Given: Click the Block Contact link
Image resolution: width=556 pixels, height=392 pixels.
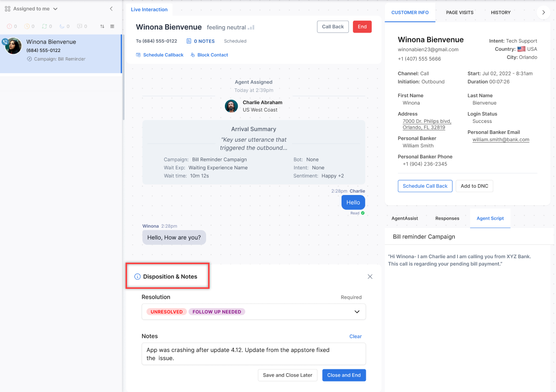Looking at the screenshot, I should [x=213, y=55].
